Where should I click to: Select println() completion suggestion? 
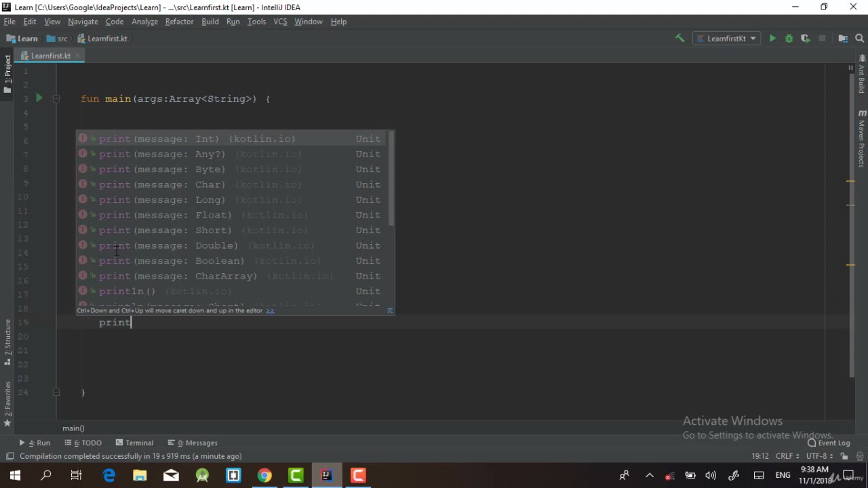tap(231, 291)
